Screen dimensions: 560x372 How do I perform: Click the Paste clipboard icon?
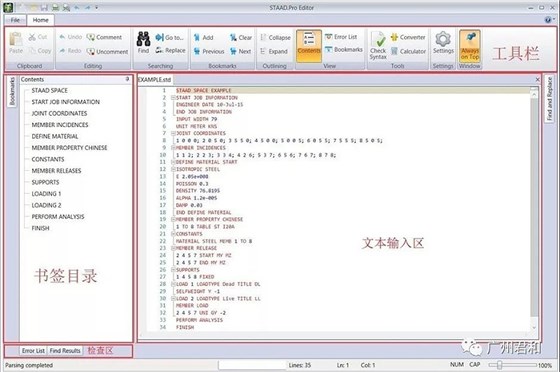click(16, 43)
